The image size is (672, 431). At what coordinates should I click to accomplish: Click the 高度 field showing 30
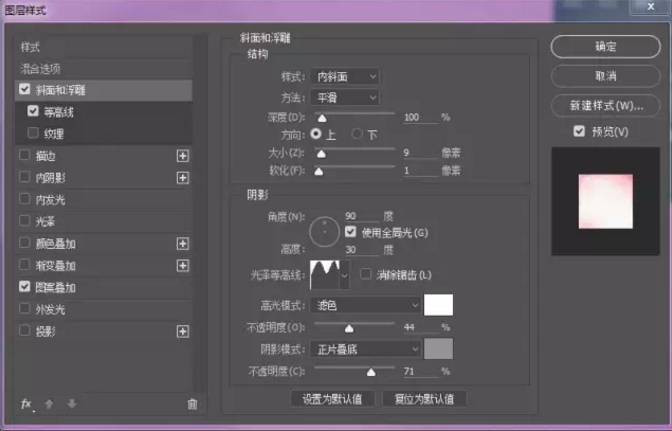[x=362, y=249]
